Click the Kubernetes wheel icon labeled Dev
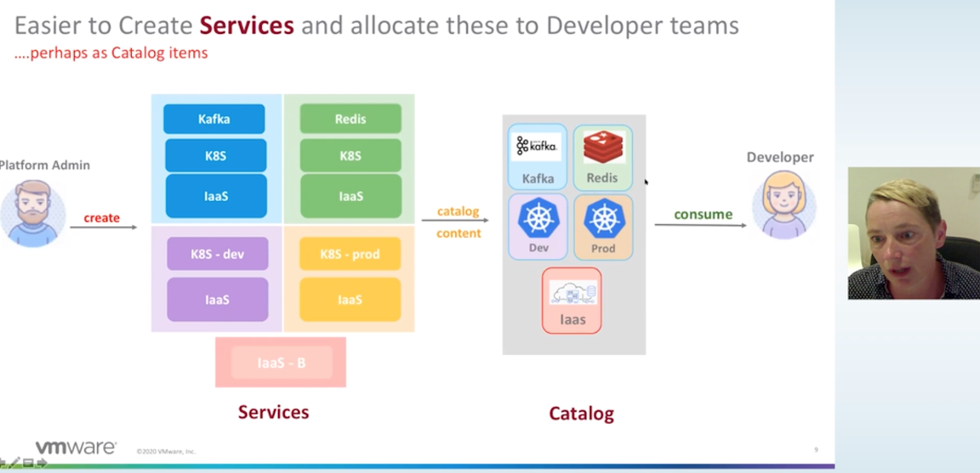 538,218
